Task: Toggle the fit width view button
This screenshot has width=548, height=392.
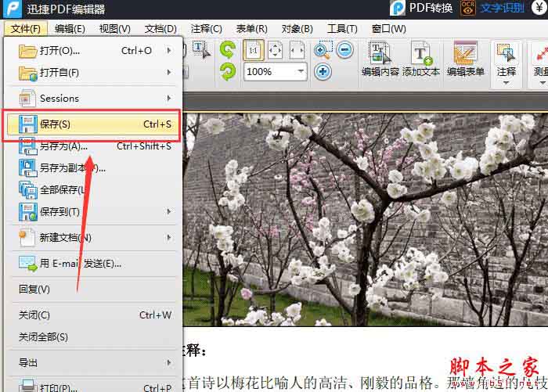Action: tap(297, 51)
